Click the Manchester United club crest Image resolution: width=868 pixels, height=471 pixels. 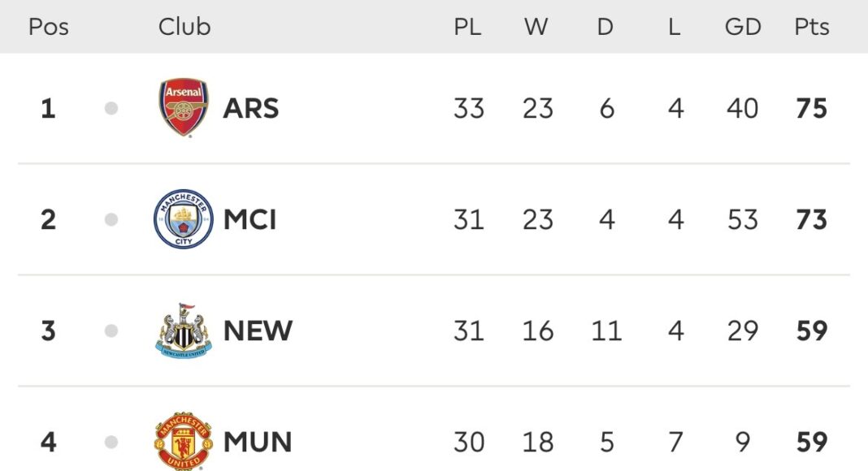pyautogui.click(x=184, y=442)
